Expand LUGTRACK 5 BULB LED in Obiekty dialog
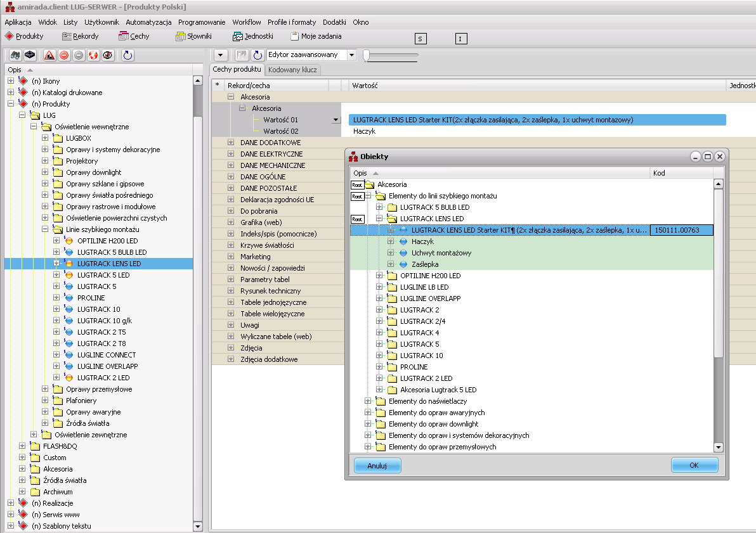The image size is (756, 533). 379,207
